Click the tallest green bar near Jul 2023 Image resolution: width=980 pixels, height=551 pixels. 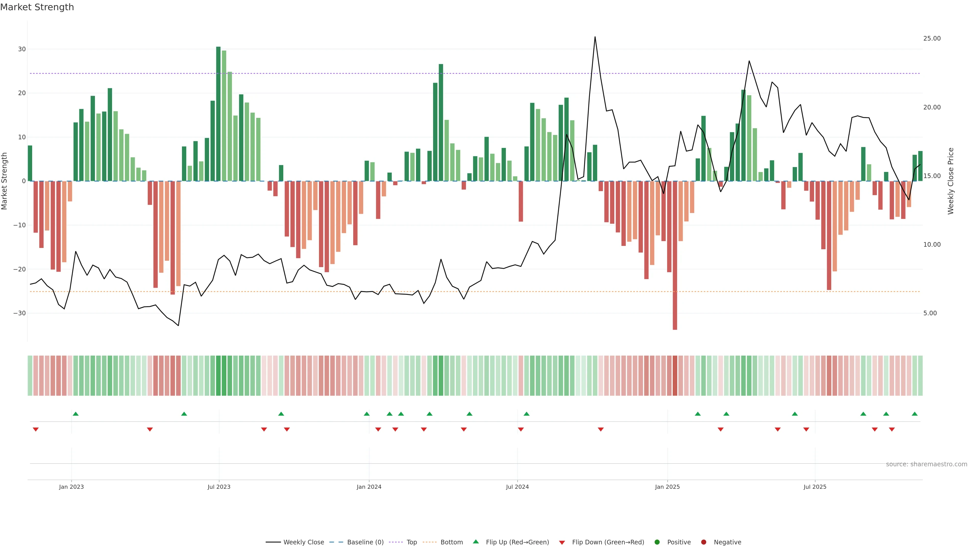(218, 114)
